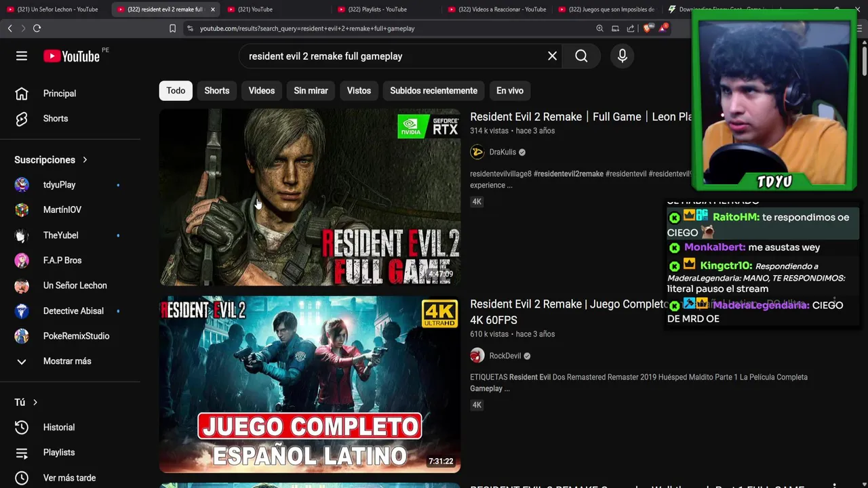Play the Resident Evil 2 Full Game thumbnail

coord(310,197)
